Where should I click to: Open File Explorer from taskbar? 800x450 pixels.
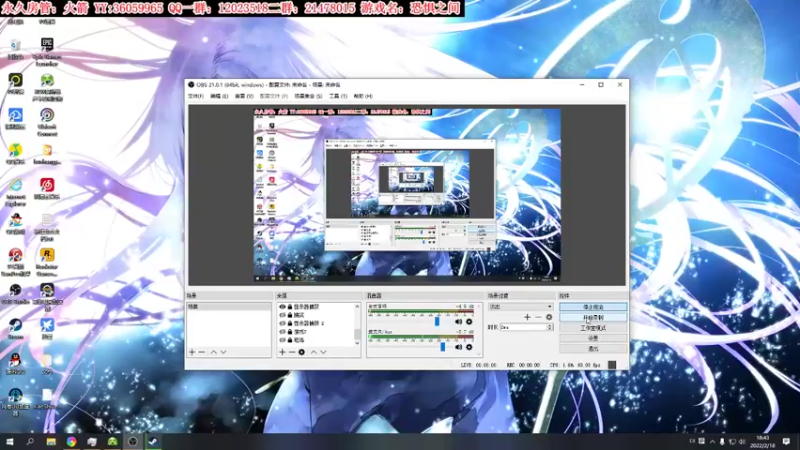click(51, 441)
